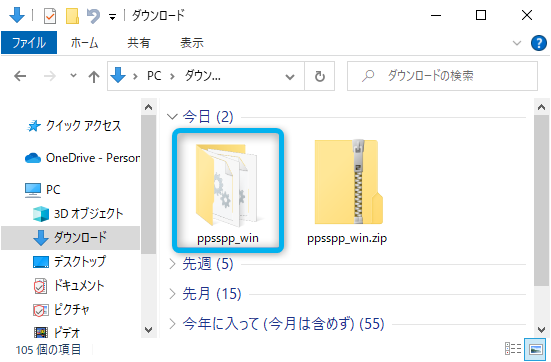Image resolution: width=551 pixels, height=362 pixels.
Task: Click the 105 個の項目 status text
Action: click(48, 349)
